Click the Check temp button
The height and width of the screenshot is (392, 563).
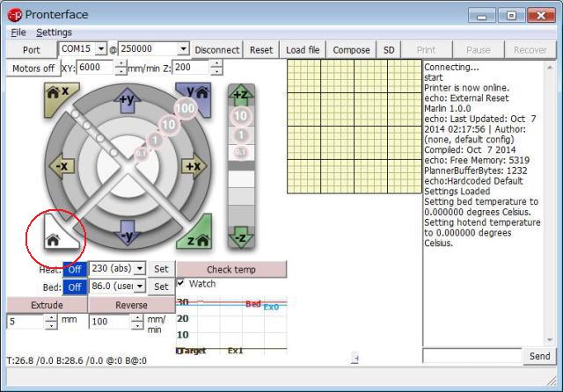[231, 269]
